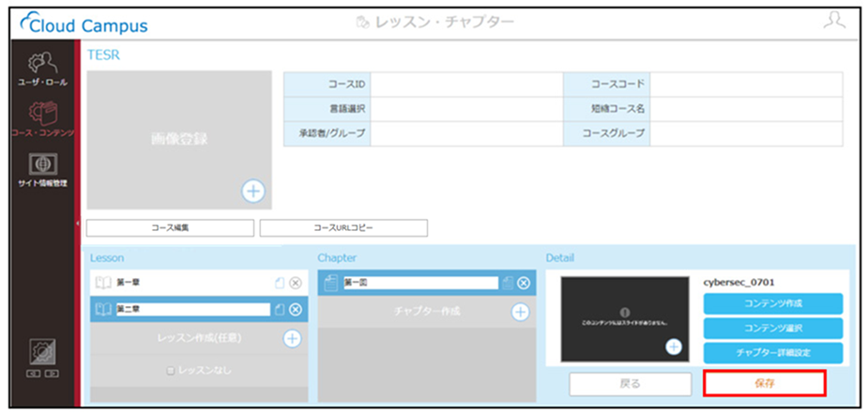This screenshot has height=417, width=868.
Task: Open the settings gear at sidebar bottom
Action: [41, 352]
